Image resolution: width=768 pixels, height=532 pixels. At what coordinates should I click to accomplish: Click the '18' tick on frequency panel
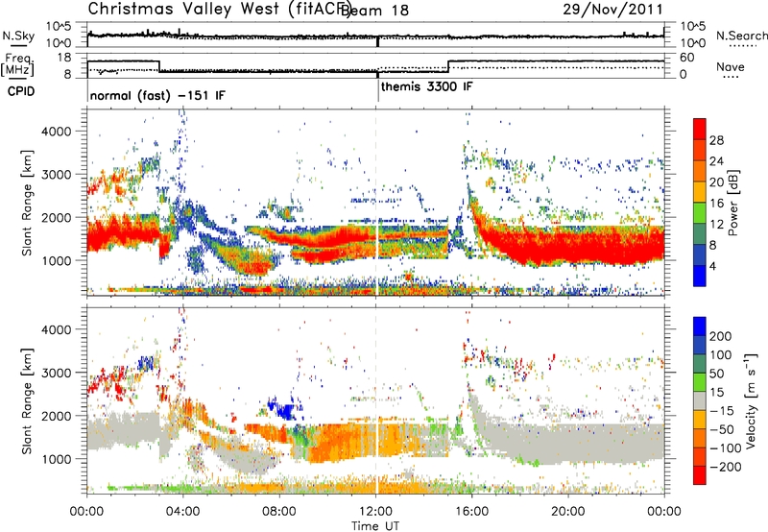pyautogui.click(x=64, y=57)
